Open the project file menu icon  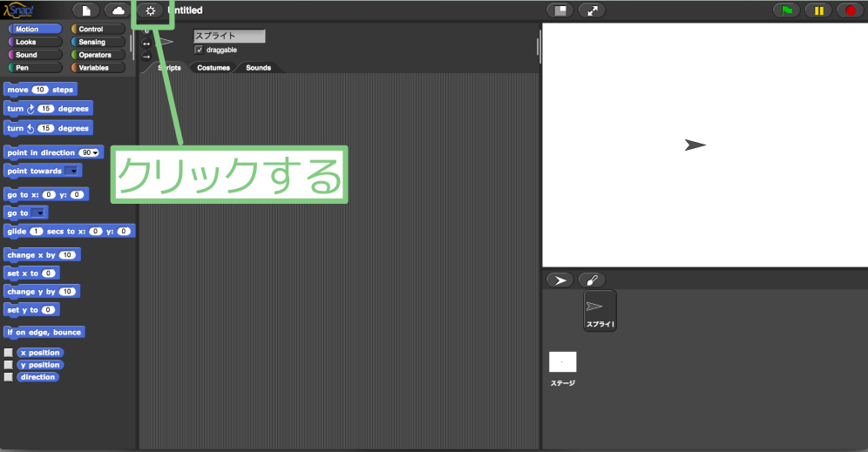coord(86,10)
